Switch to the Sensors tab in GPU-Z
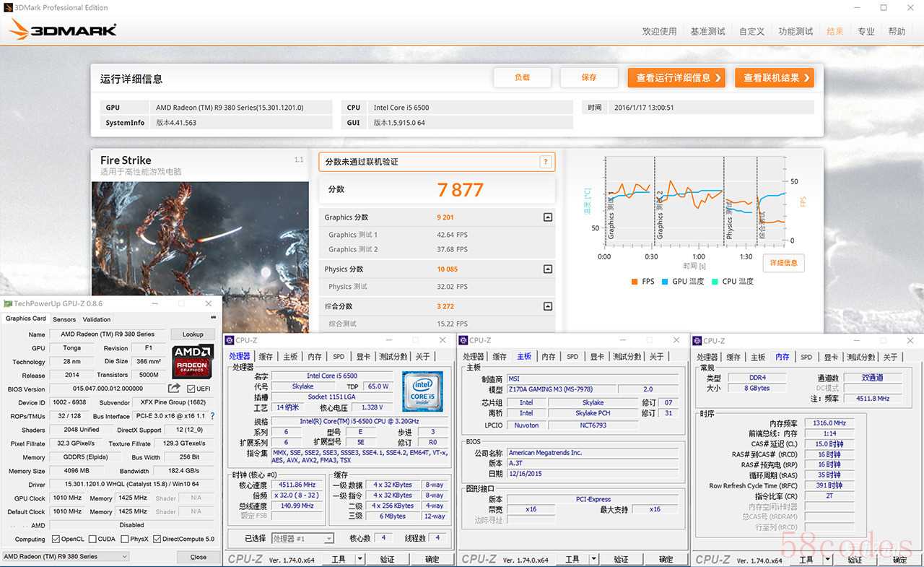Image resolution: width=924 pixels, height=567 pixels. (64, 319)
